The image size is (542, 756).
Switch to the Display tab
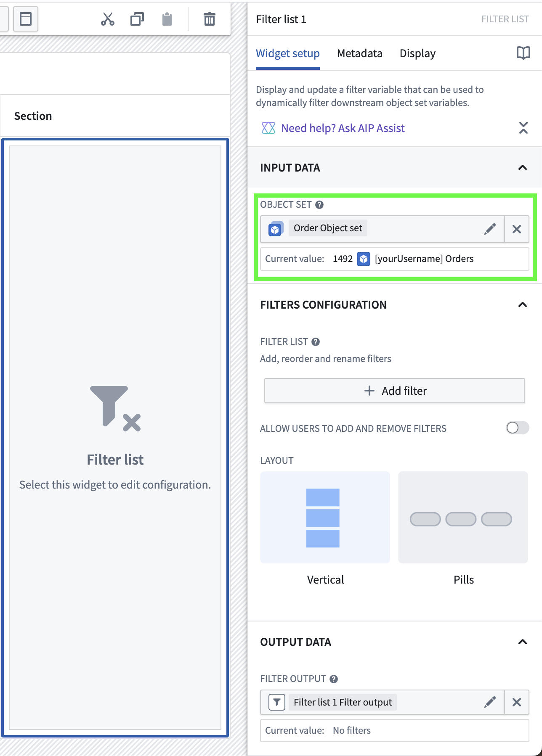click(x=417, y=53)
